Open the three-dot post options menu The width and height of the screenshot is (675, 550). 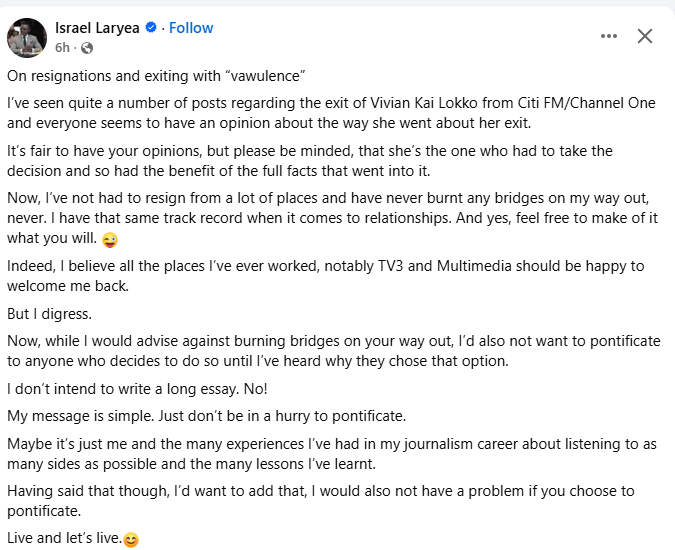609,36
